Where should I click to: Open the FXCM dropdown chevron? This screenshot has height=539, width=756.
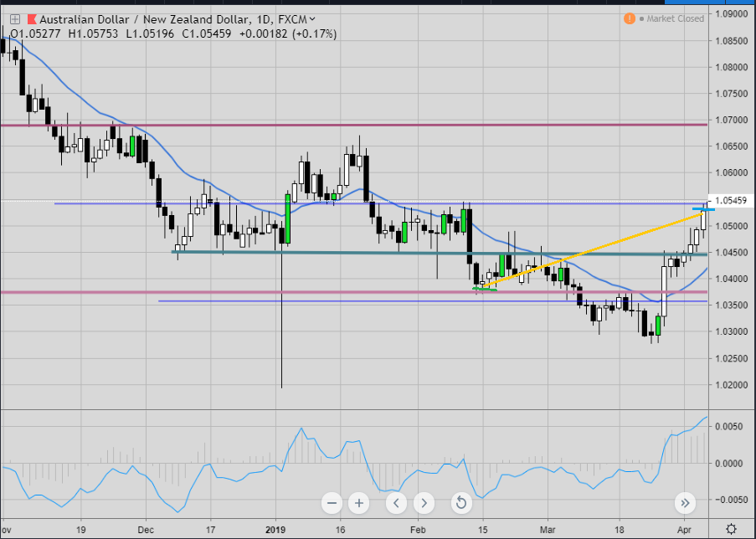click(x=312, y=19)
